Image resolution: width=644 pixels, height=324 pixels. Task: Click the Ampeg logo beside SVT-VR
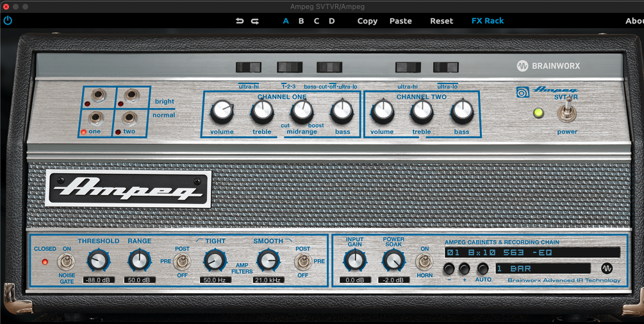tap(547, 91)
